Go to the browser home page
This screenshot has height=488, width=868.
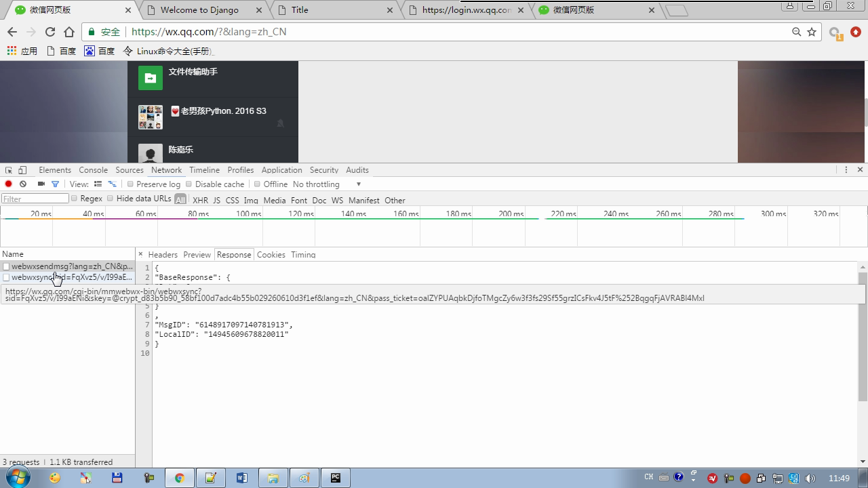coord(69,32)
